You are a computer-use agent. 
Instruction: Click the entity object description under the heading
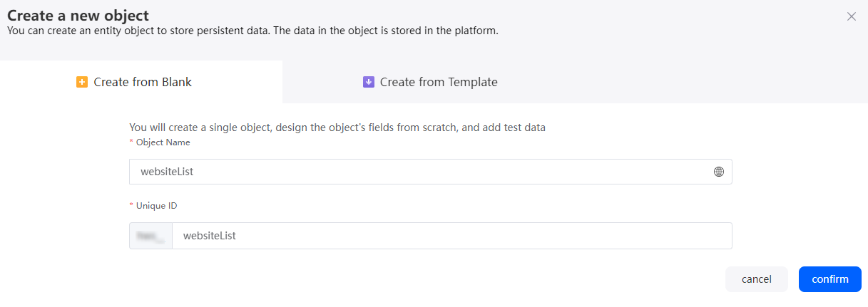(252, 31)
